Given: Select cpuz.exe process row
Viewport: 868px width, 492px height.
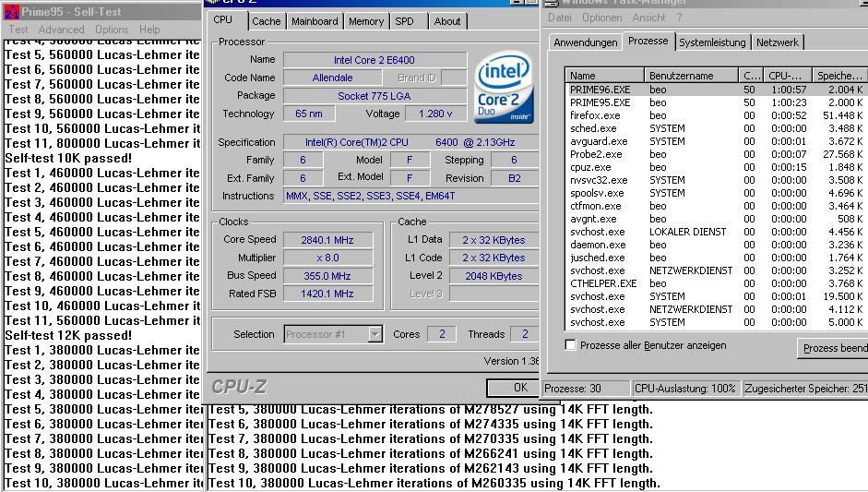Looking at the screenshot, I should coord(717,167).
